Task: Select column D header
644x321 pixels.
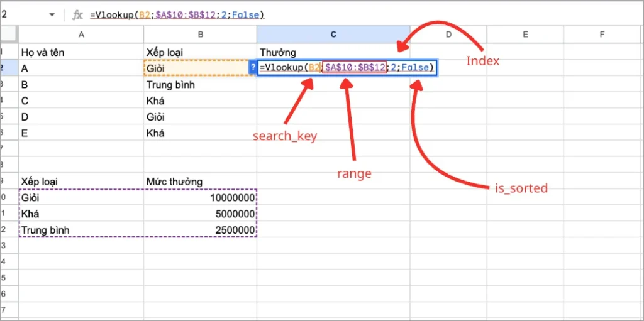Action: pos(448,35)
